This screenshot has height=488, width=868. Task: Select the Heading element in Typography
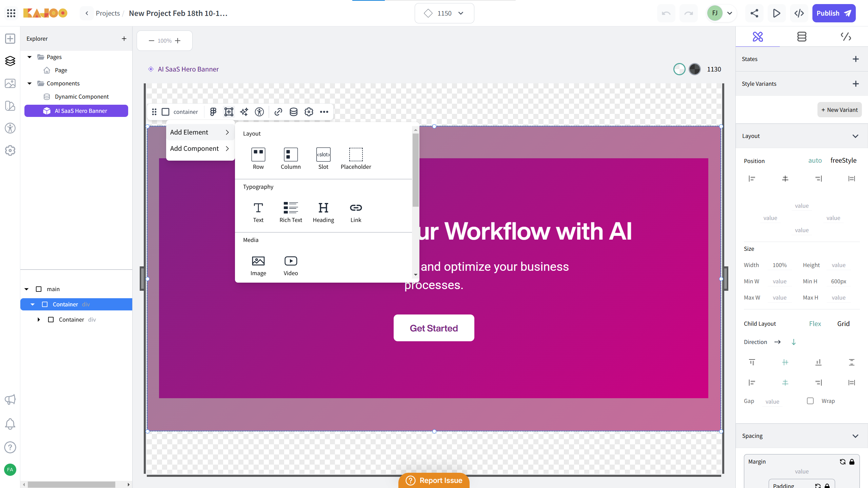tap(323, 212)
